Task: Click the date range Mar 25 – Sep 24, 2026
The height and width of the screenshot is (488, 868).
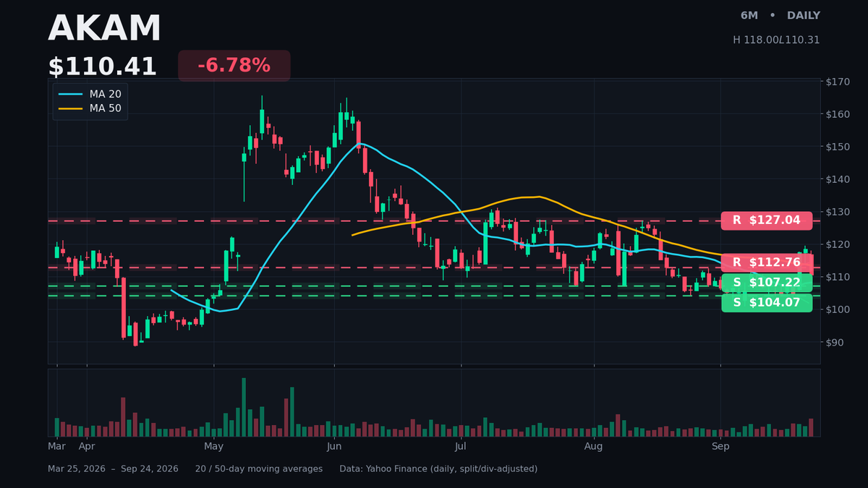Action: click(113, 469)
